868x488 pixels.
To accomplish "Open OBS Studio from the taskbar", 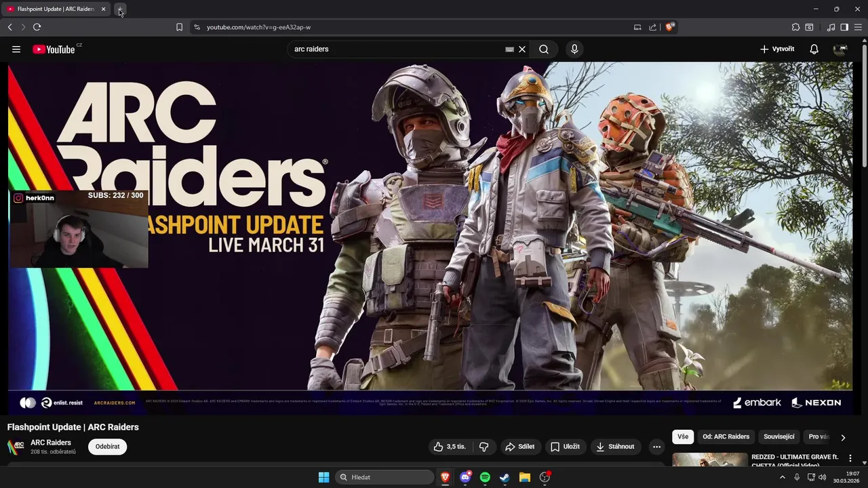I will [545, 477].
